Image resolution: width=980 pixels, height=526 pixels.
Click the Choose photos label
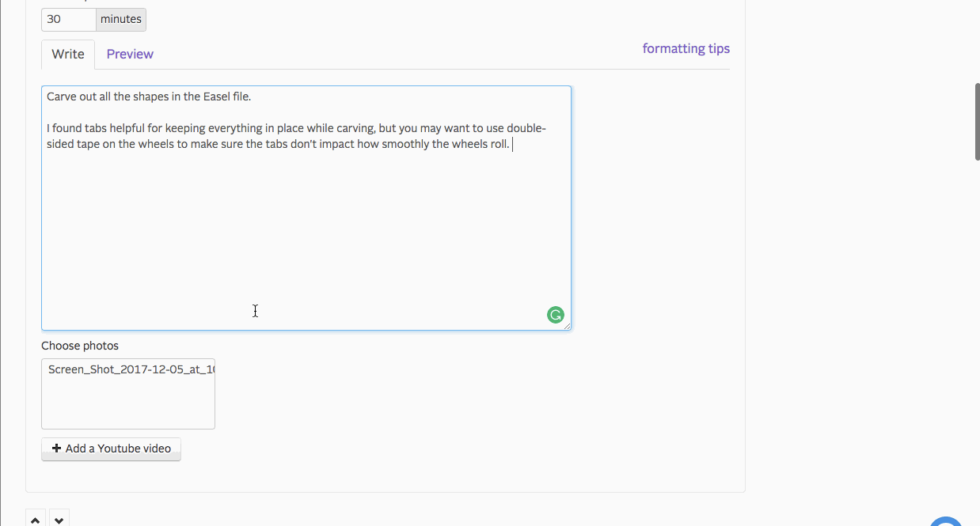coord(80,346)
